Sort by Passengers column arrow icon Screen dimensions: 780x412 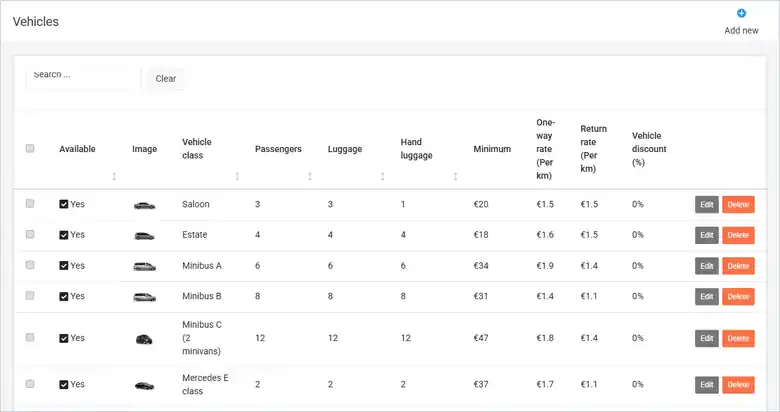[310, 176]
